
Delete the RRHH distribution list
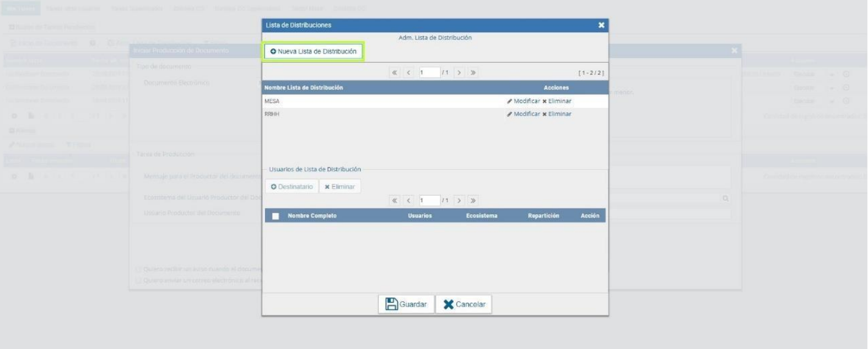tap(556, 114)
